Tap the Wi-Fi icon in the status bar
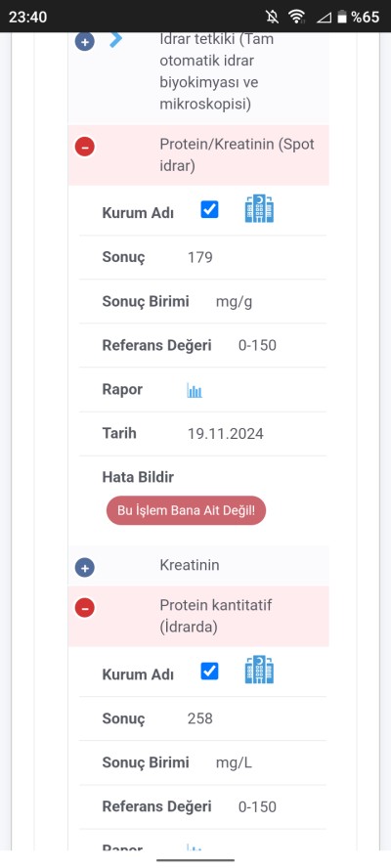391x868 pixels. click(x=297, y=17)
